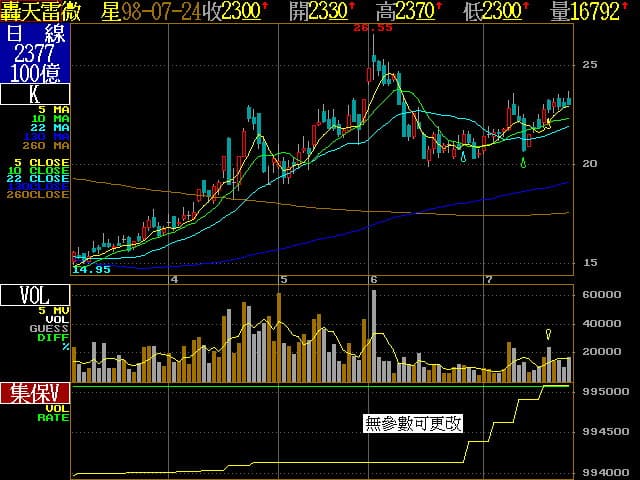This screenshot has height=480, width=640.
Task: Click the 無參數可更改 message box
Action: pyautogui.click(x=414, y=423)
